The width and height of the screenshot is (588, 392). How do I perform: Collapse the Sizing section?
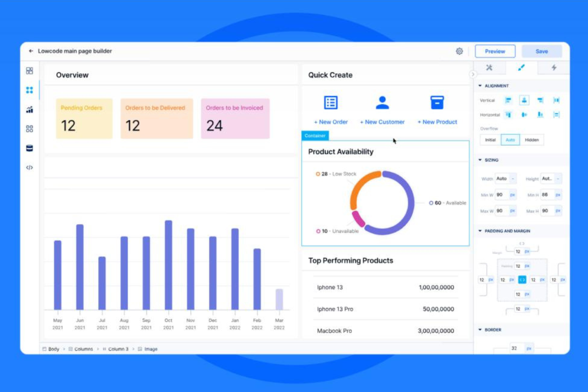[x=480, y=160]
